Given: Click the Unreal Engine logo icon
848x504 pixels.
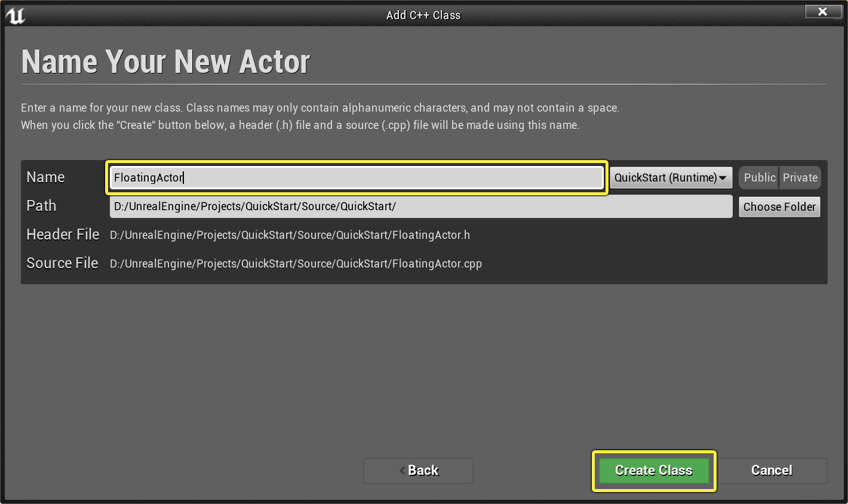Looking at the screenshot, I should [16, 15].
